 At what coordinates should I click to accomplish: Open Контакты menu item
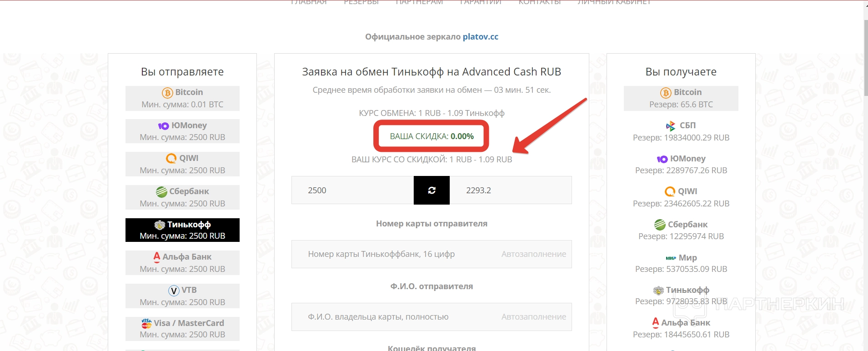click(540, 2)
